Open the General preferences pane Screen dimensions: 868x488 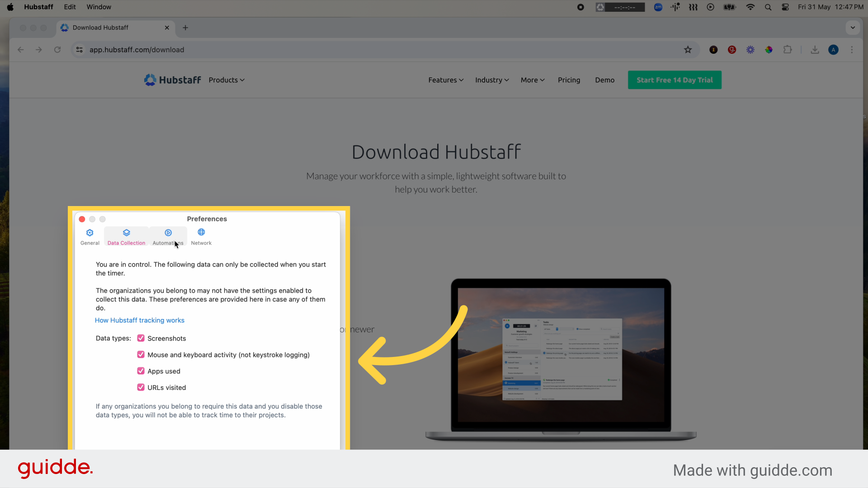pos(90,236)
